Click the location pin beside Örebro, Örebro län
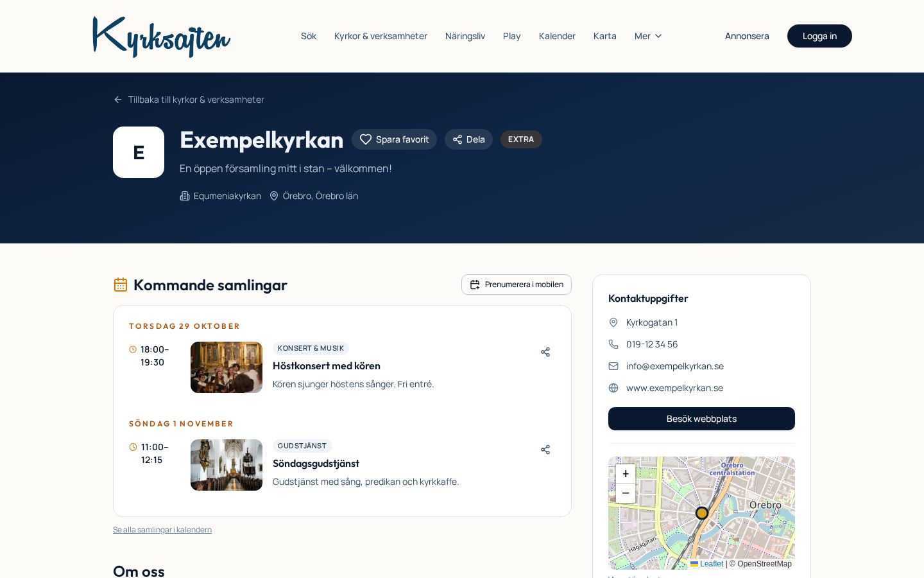Image resolution: width=924 pixels, height=578 pixels. pyautogui.click(x=274, y=196)
